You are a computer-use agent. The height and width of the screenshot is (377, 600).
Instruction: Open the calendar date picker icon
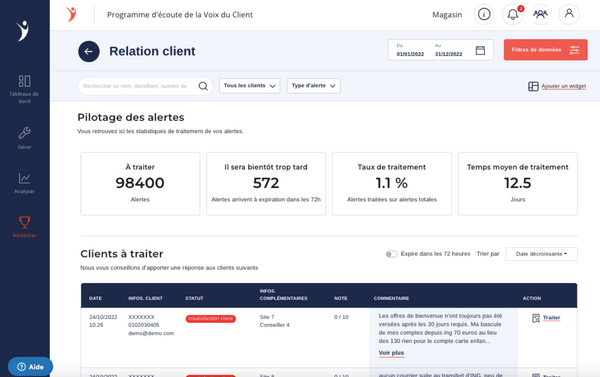pyautogui.click(x=480, y=50)
